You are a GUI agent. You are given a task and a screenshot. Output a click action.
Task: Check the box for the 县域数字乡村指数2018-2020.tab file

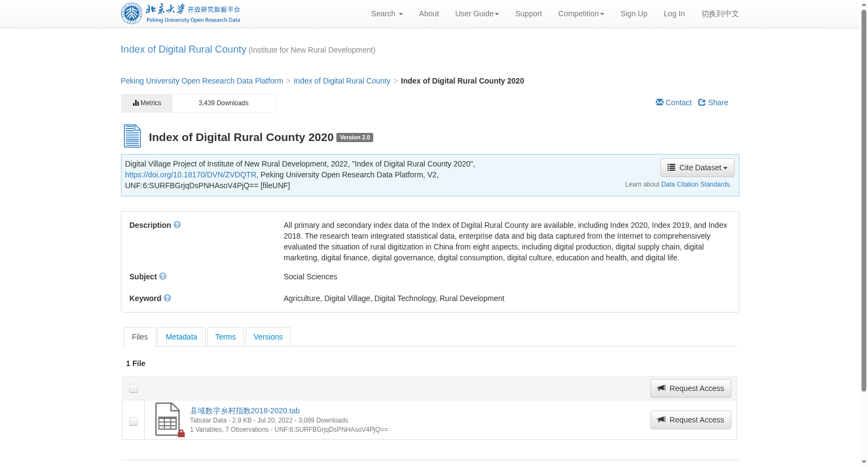[x=133, y=421]
